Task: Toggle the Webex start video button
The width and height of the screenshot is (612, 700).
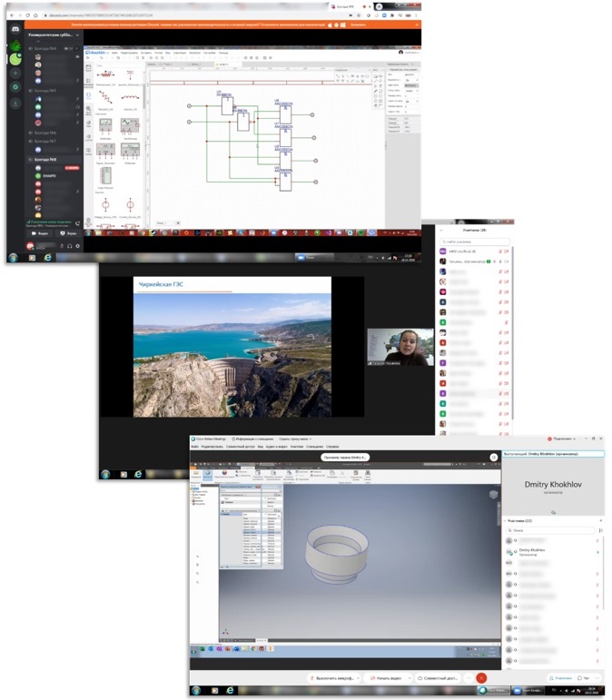Action: click(x=386, y=678)
